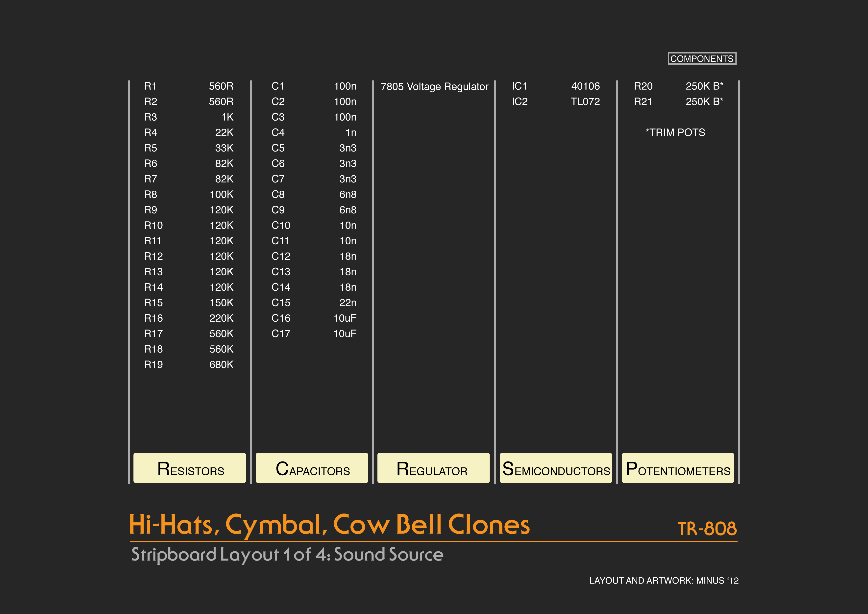This screenshot has height=614, width=868.
Task: Click the 150K value for R15
Action: pos(222,303)
